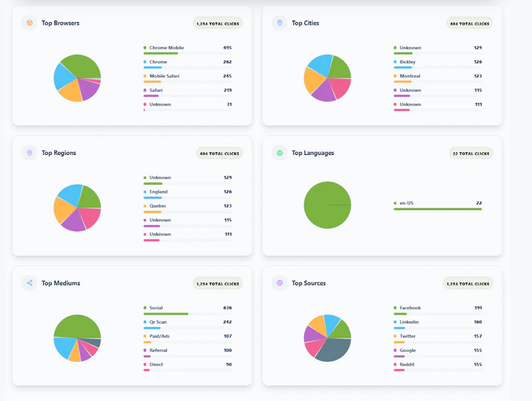This screenshot has width=532, height=401.
Task: Click the purple dot beside Referral
Action: (x=145, y=350)
